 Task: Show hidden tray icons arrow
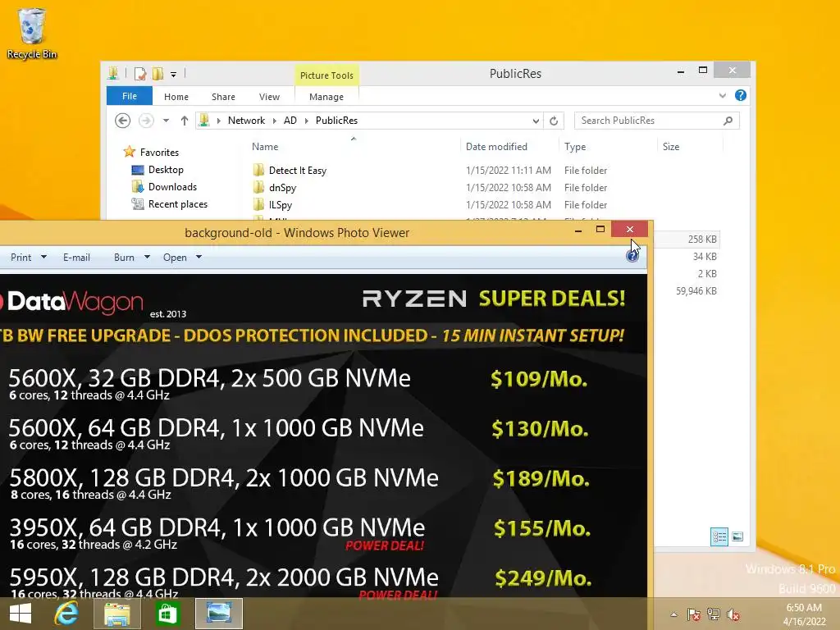tap(673, 614)
